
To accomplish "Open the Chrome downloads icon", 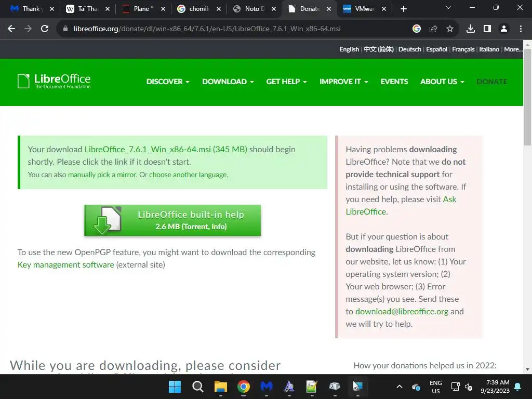I will click(x=471, y=29).
